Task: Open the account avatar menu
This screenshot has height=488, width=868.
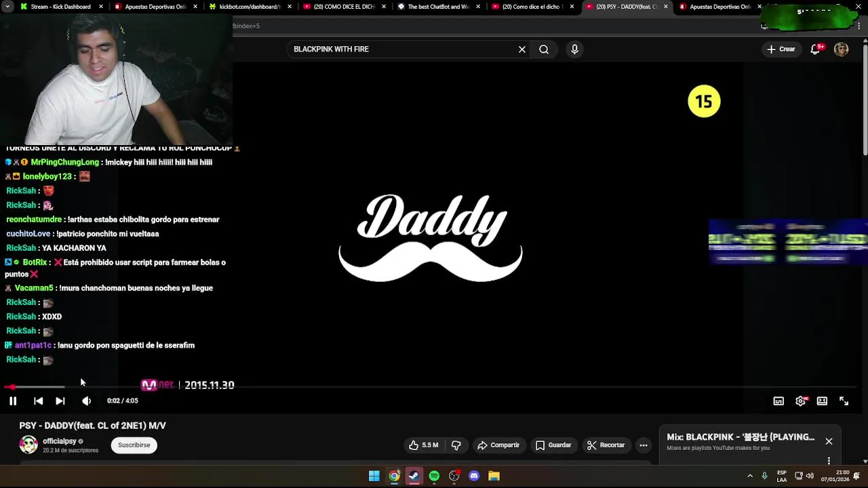Action: [x=841, y=49]
